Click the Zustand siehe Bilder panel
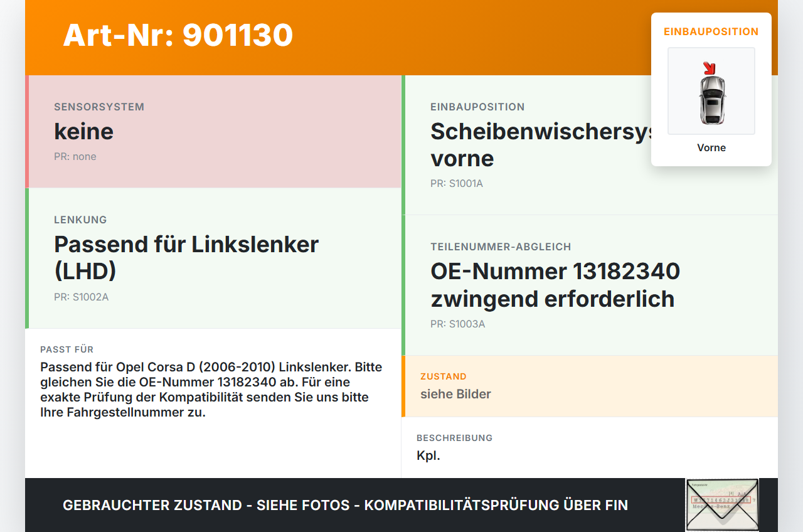This screenshot has width=803, height=532. (590, 386)
